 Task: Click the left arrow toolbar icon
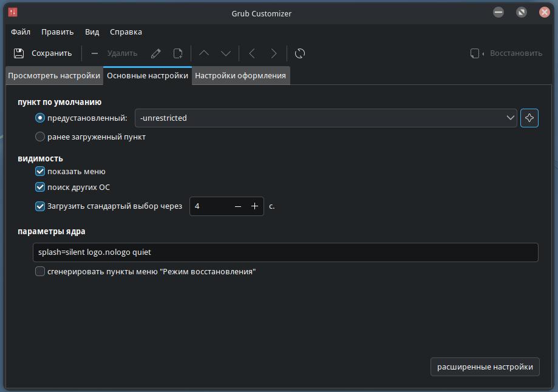click(252, 53)
